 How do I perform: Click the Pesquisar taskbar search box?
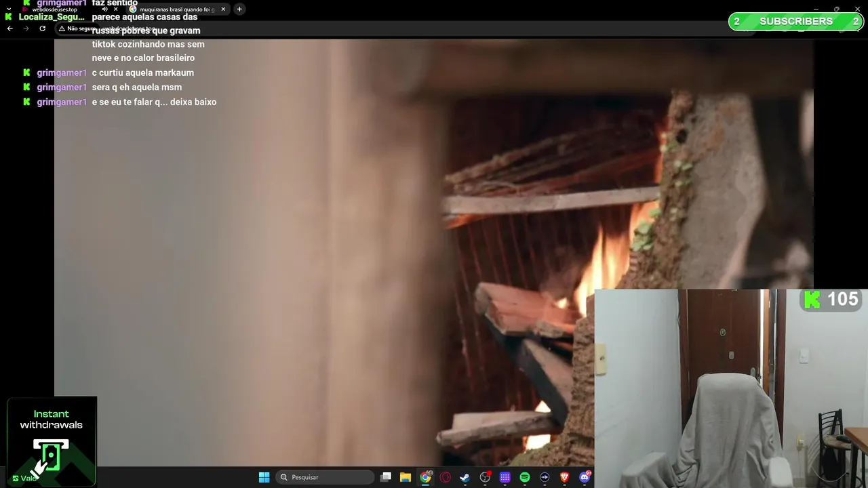point(325,477)
